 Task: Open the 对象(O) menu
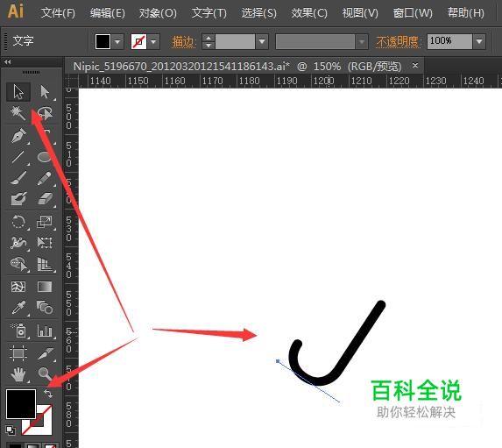(x=158, y=13)
